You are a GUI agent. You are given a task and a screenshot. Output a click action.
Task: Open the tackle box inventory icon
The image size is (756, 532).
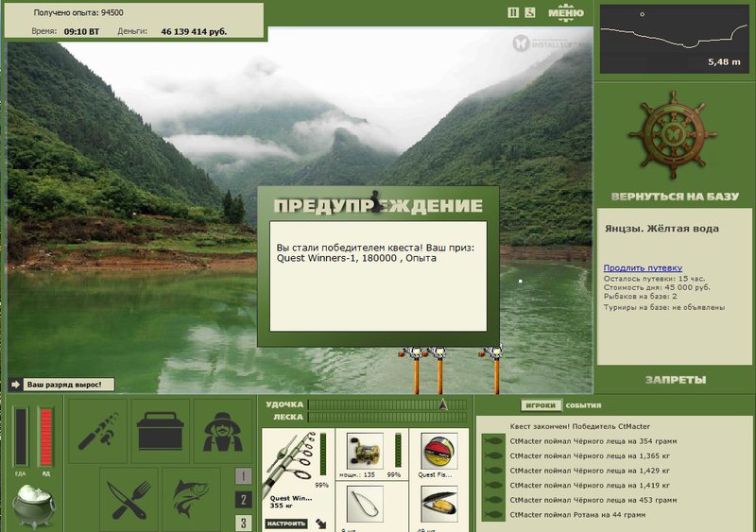tap(160, 431)
